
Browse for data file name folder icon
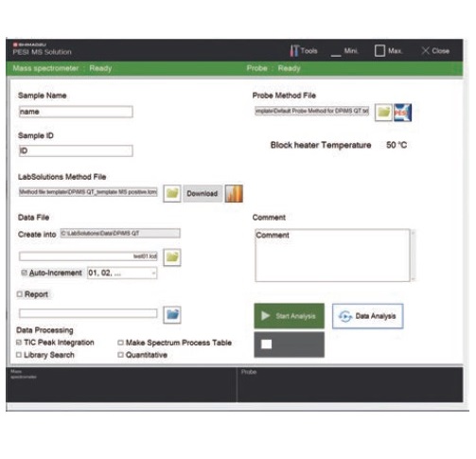click(172, 257)
